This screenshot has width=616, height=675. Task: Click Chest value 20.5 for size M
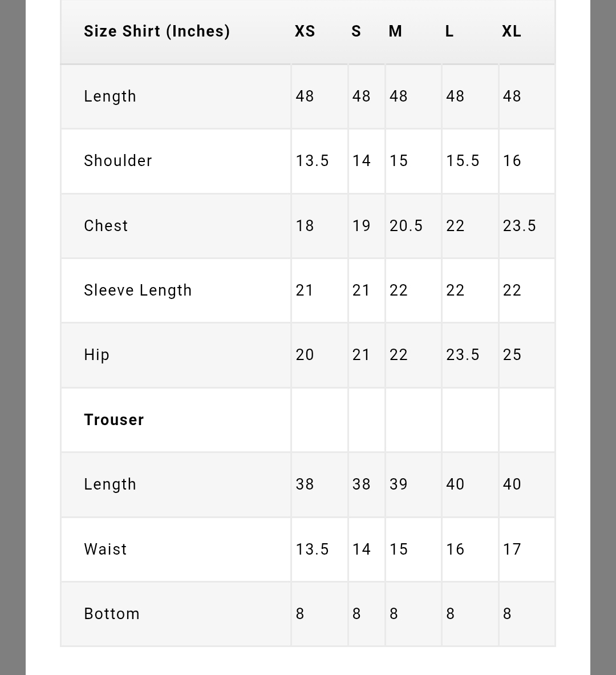406,226
